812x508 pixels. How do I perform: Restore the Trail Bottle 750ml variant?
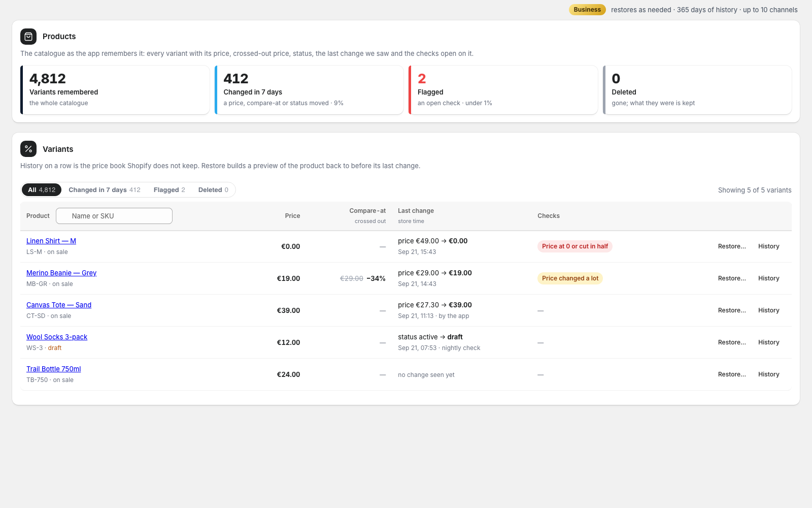pos(732,374)
